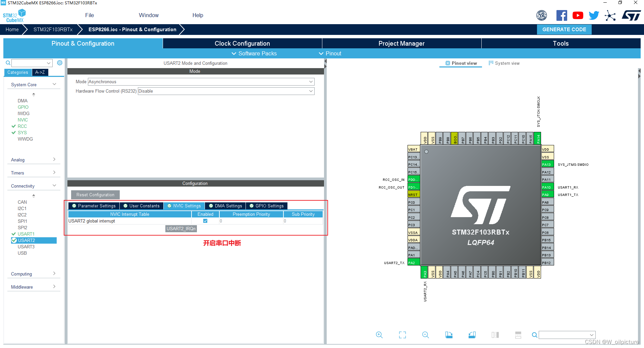The width and height of the screenshot is (644, 348).
Task: Click the pin search magnifier icon
Action: [x=535, y=335]
